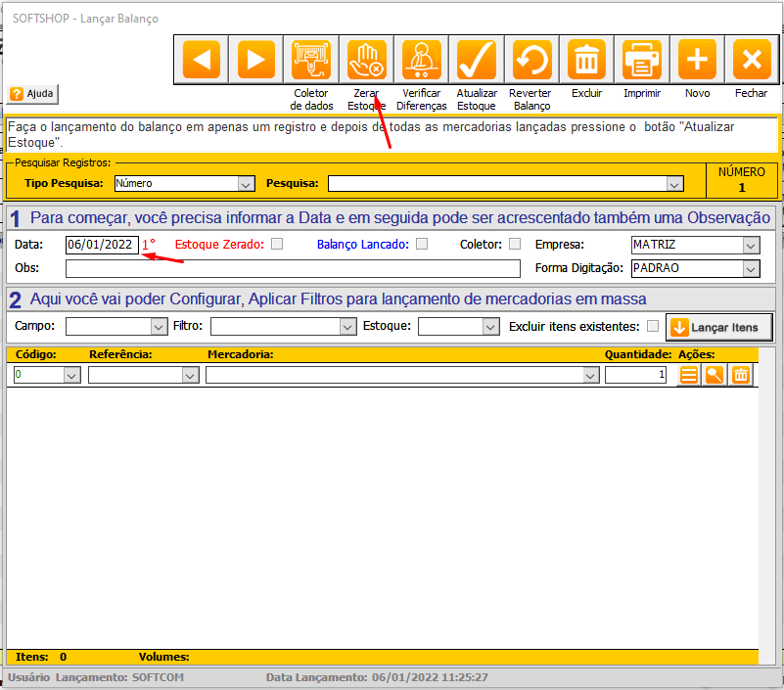Click the Reverter Balanço icon

tap(530, 61)
